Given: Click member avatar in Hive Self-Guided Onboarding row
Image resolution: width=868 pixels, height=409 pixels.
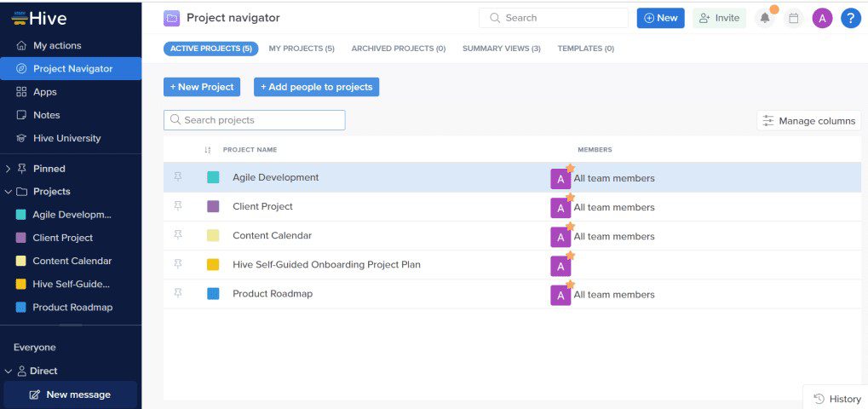Looking at the screenshot, I should pos(560,266).
